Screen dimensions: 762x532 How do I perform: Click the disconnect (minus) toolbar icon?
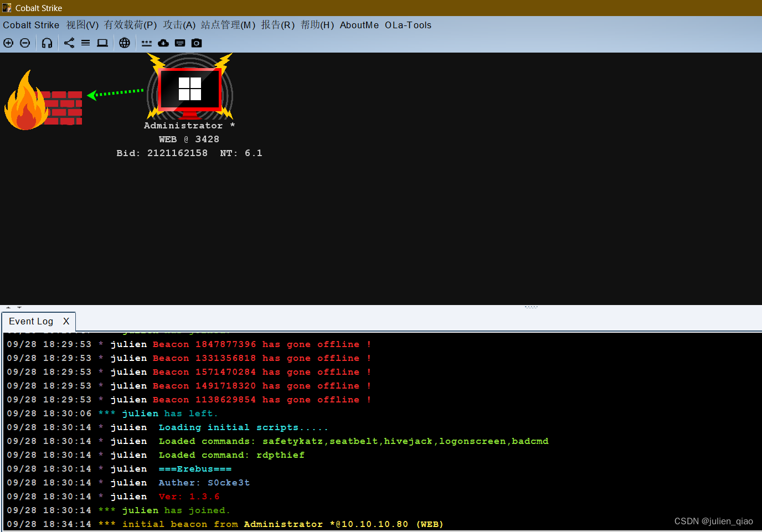pyautogui.click(x=25, y=43)
